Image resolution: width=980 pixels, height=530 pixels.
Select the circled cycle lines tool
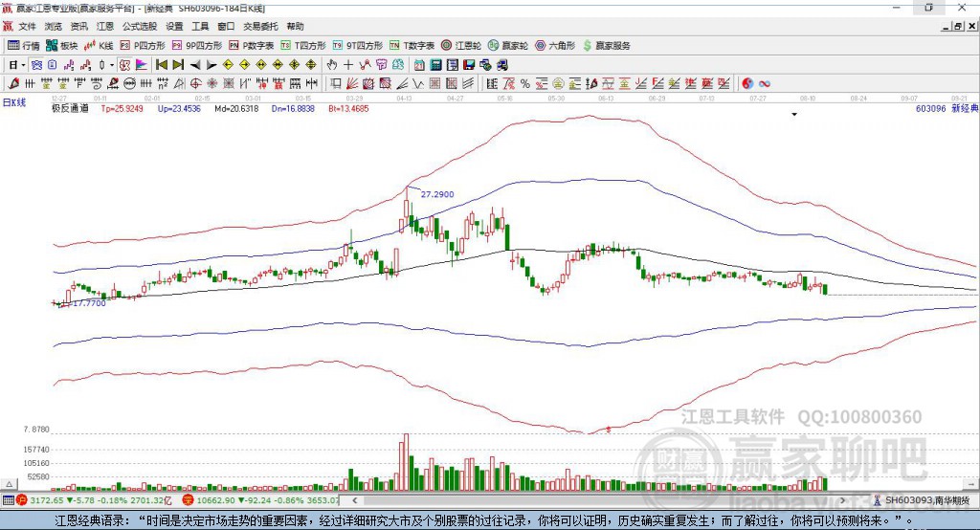tap(129, 84)
